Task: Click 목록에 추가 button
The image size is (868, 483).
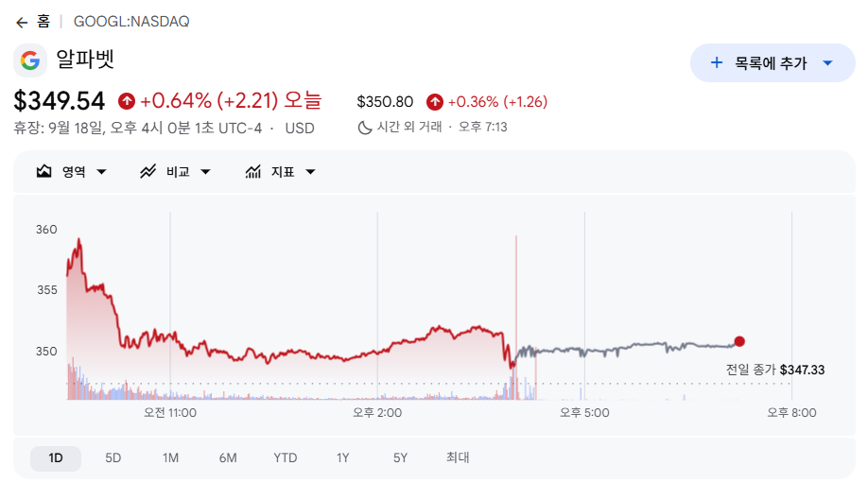Action: (x=773, y=63)
